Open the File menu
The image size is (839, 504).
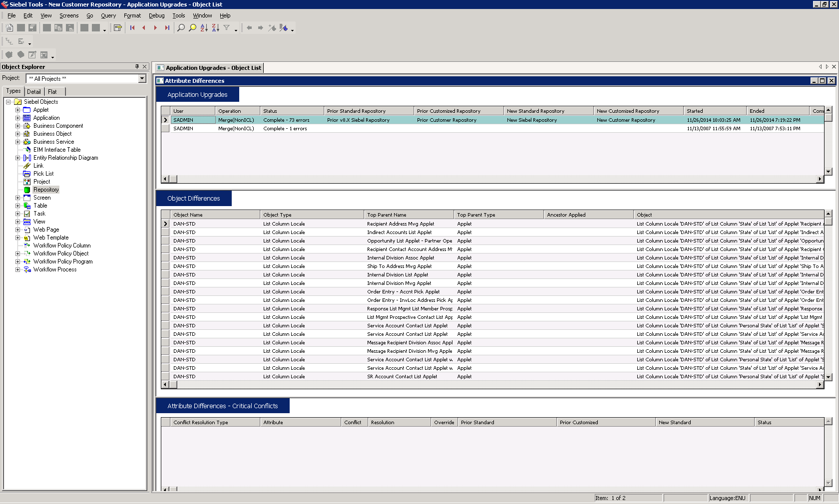tap(11, 15)
